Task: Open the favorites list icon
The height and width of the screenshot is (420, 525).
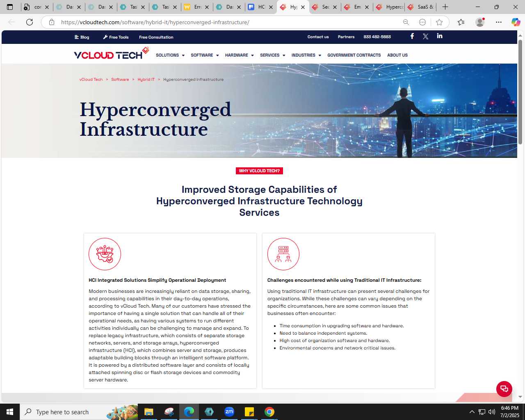Action: point(461,22)
